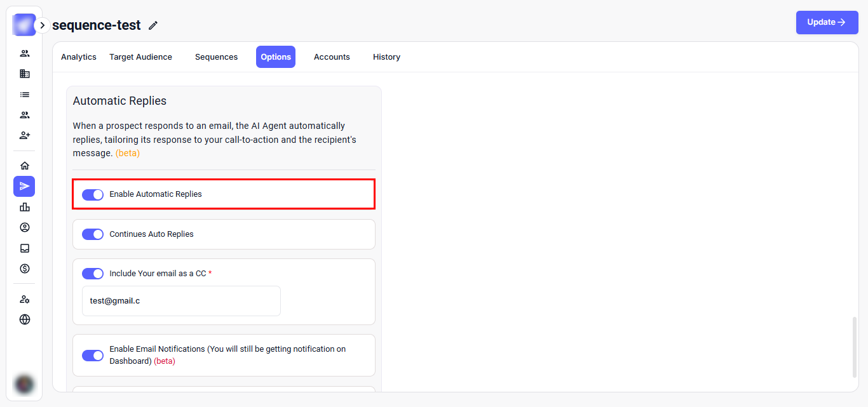Open the bar chart analytics sidebar icon

pyautogui.click(x=25, y=207)
